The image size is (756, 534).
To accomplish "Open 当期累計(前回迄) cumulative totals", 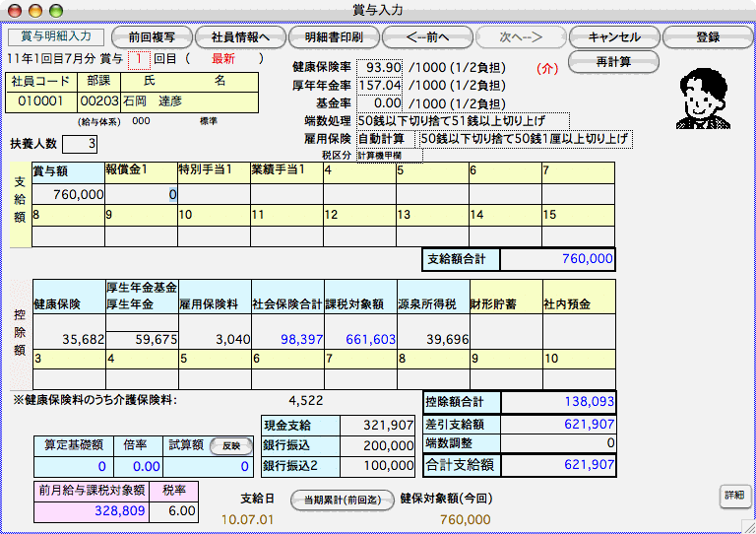I will tap(342, 499).
